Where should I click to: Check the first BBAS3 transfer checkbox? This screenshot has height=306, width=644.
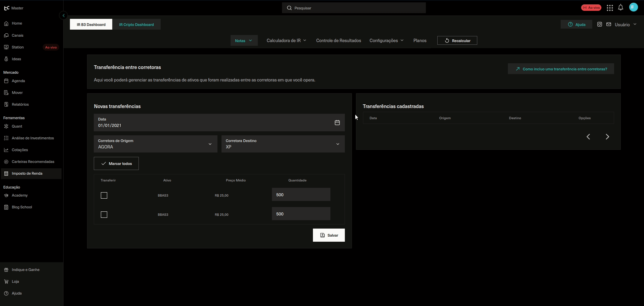click(104, 196)
